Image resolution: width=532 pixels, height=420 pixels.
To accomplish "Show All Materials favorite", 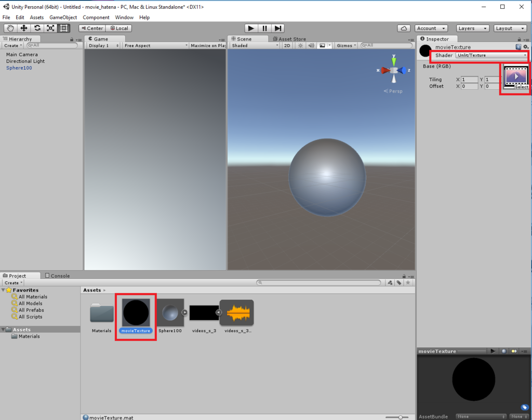I will pyautogui.click(x=33, y=297).
